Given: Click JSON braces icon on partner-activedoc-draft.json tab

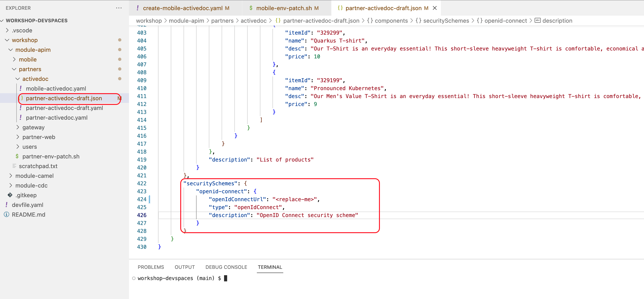Looking at the screenshot, I should click(x=340, y=8).
